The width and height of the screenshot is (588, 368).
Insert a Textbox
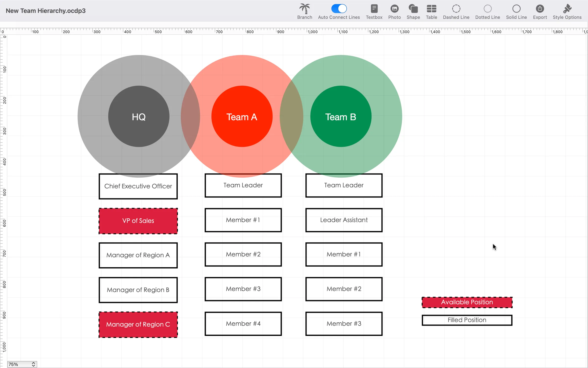click(x=374, y=11)
